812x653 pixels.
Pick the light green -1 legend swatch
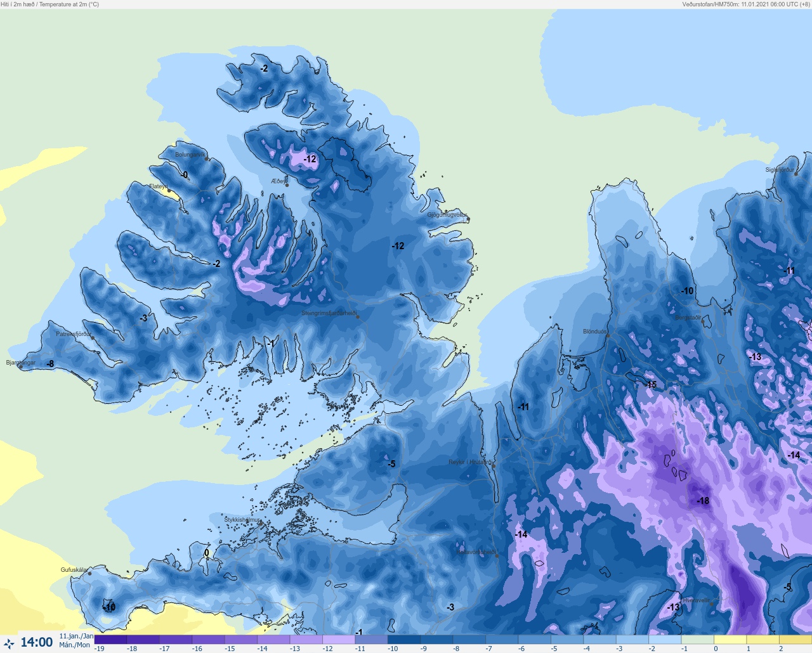(698, 640)
